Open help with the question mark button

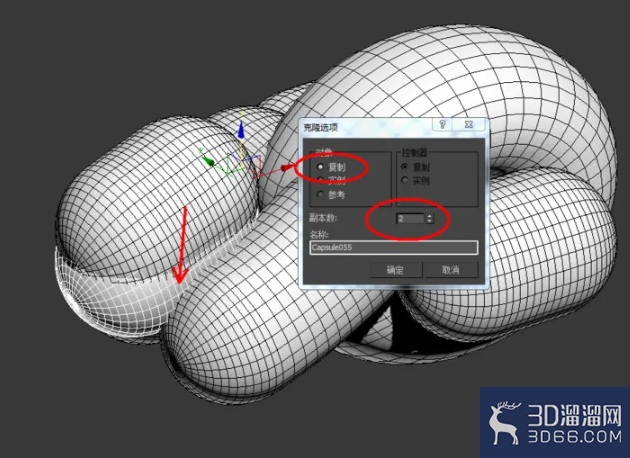[x=442, y=125]
